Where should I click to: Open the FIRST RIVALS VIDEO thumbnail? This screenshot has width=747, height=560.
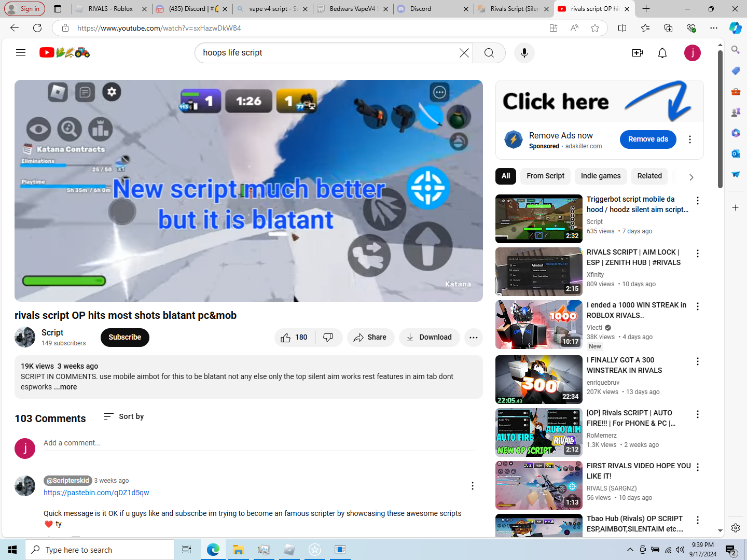click(539, 485)
